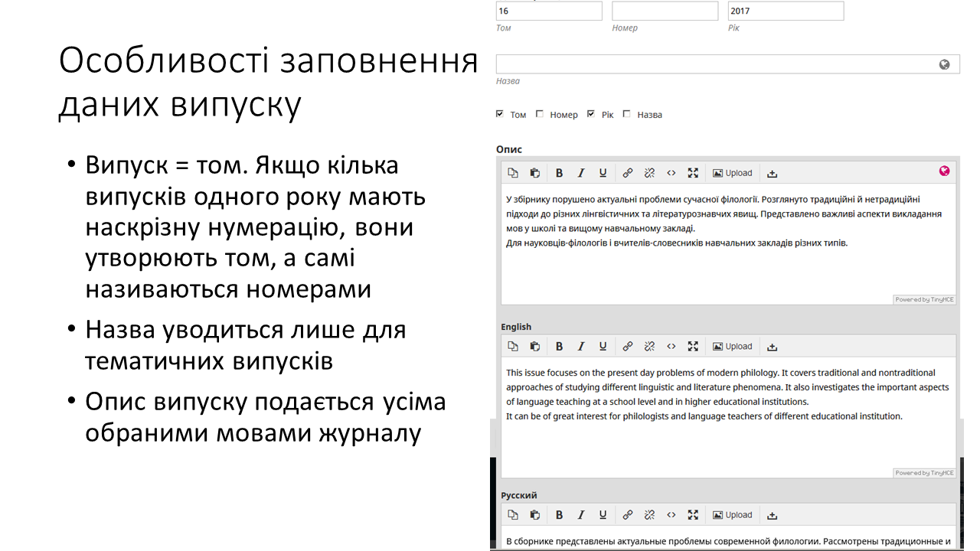
Task: Click Italic icon in English editor toolbar
Action: click(581, 347)
